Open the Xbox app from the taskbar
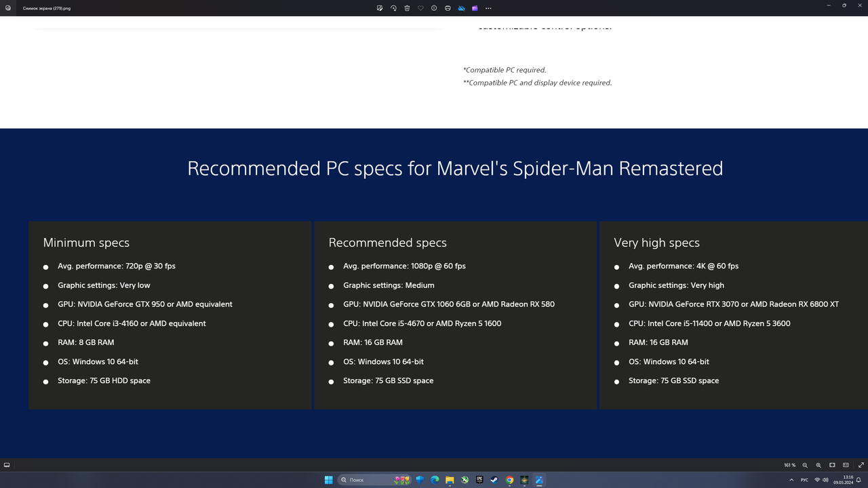 click(x=465, y=480)
